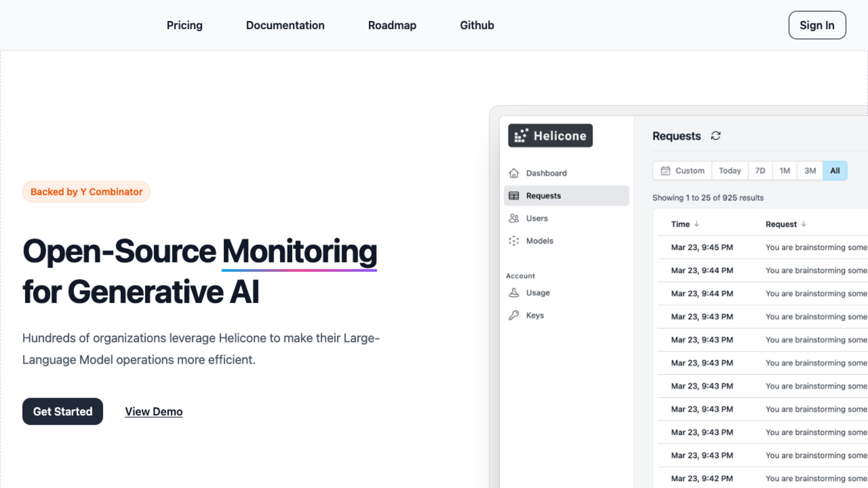Click the Backed by Y Combinator badge
The width and height of the screenshot is (868, 488).
[x=86, y=192]
